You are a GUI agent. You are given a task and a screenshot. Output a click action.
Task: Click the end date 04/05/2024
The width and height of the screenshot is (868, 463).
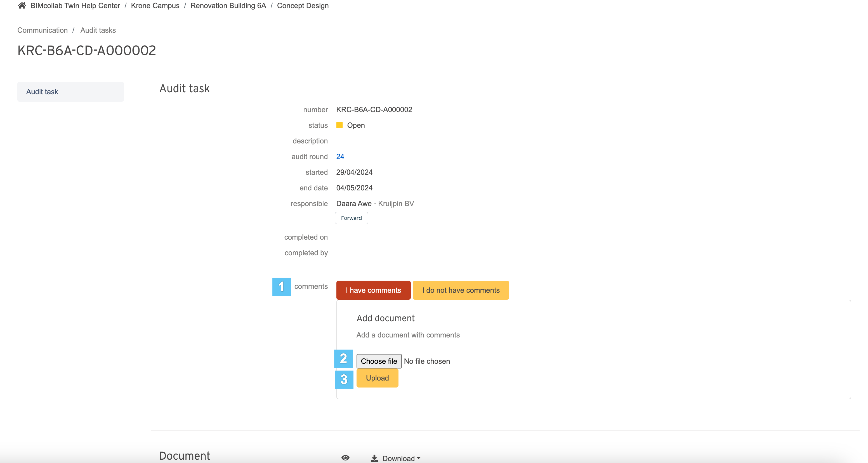pyautogui.click(x=354, y=188)
